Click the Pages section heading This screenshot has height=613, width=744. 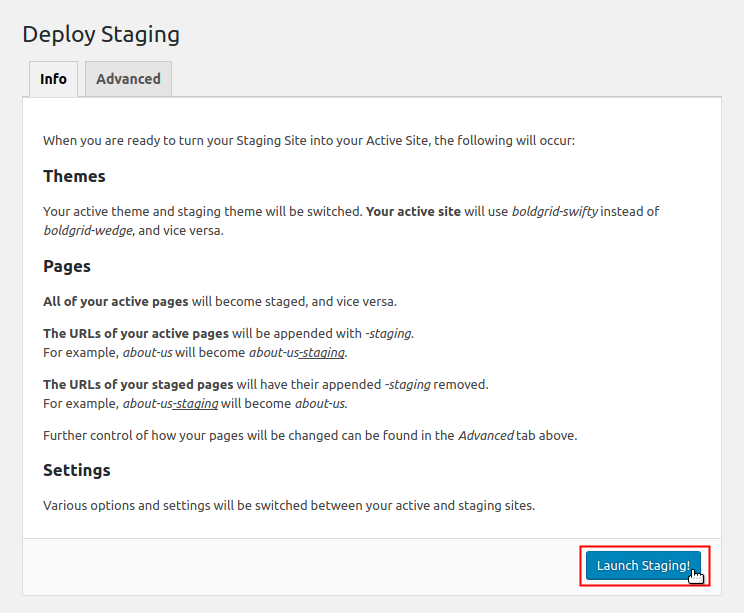coord(67,267)
